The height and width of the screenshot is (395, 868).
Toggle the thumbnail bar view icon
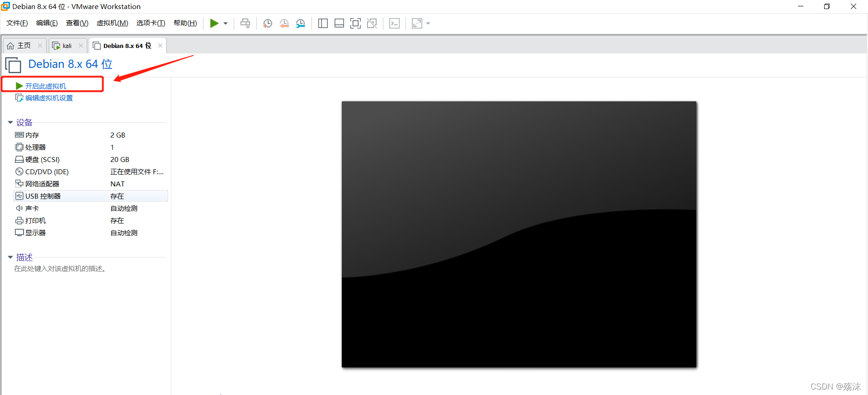tap(339, 24)
